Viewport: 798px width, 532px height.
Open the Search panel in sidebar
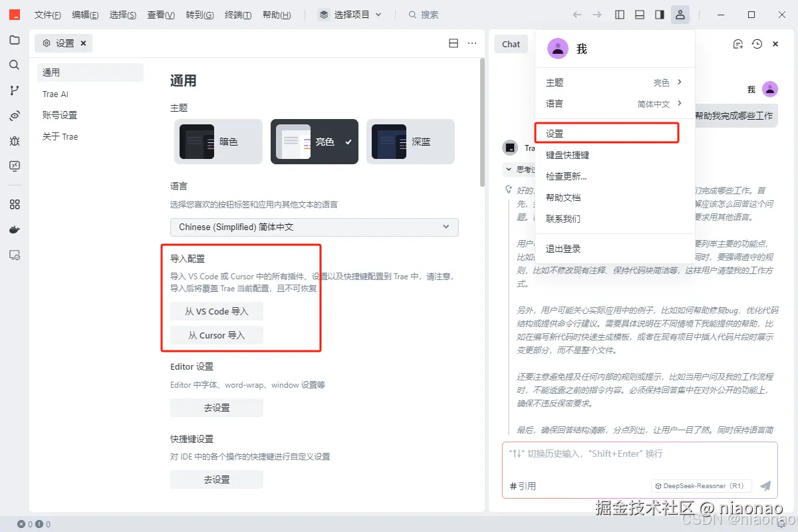click(x=15, y=66)
